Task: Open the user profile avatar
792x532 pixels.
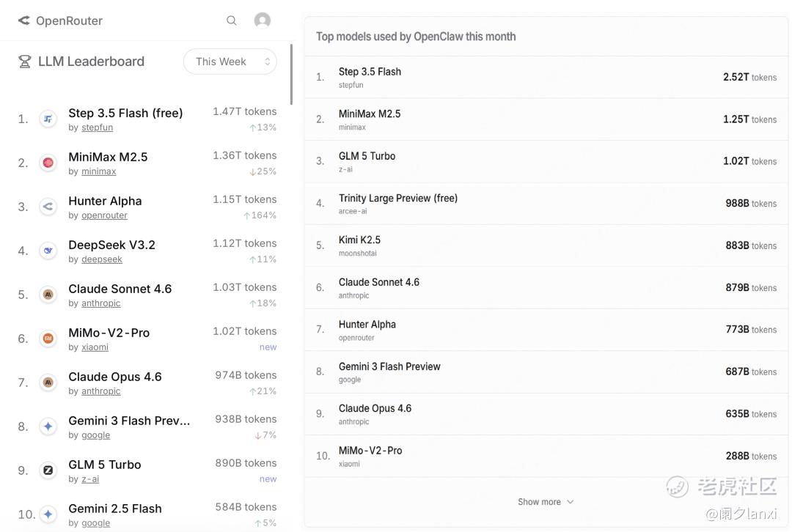Action: click(x=262, y=21)
